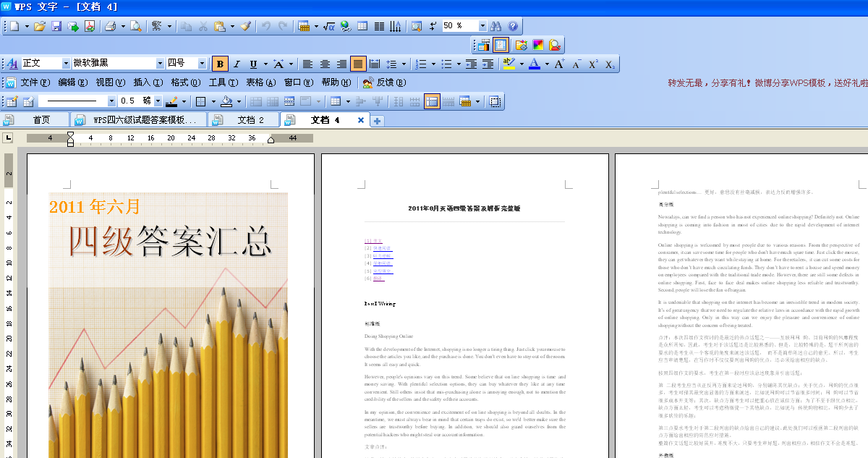Screen dimensions: 868x458
Task: Click the font color A swatch
Action: 534,64
